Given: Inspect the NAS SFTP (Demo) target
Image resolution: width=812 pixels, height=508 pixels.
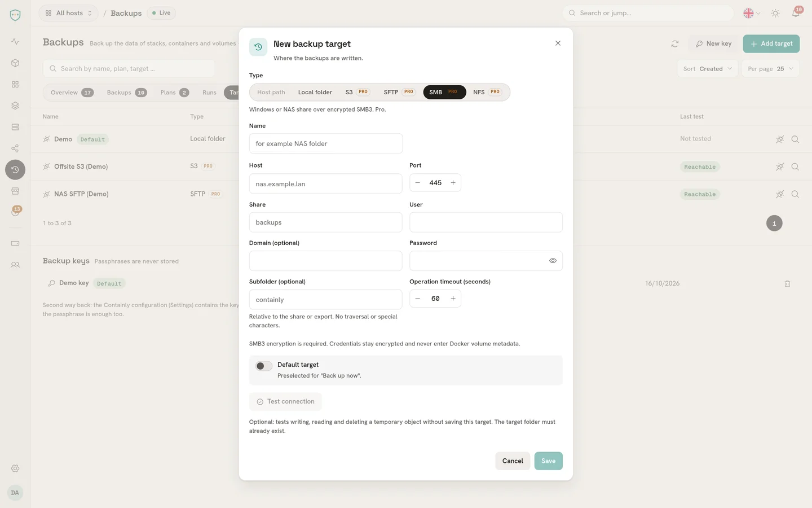Looking at the screenshot, I should pyautogui.click(x=795, y=194).
